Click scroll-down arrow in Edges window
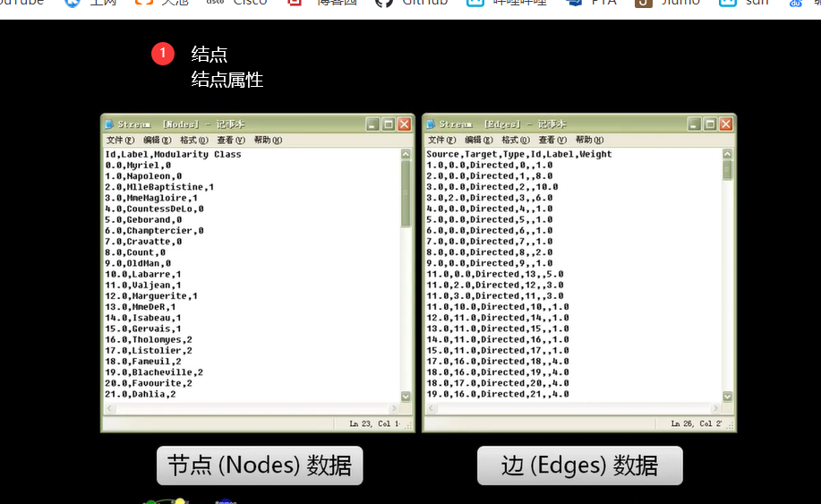This screenshot has width=821, height=504. click(x=727, y=397)
